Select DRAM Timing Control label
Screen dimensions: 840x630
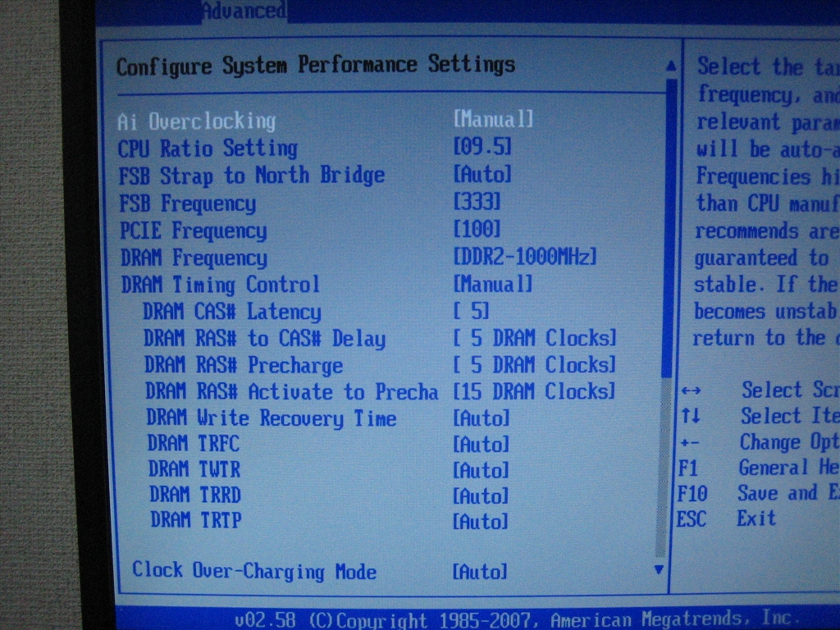pyautogui.click(x=220, y=285)
